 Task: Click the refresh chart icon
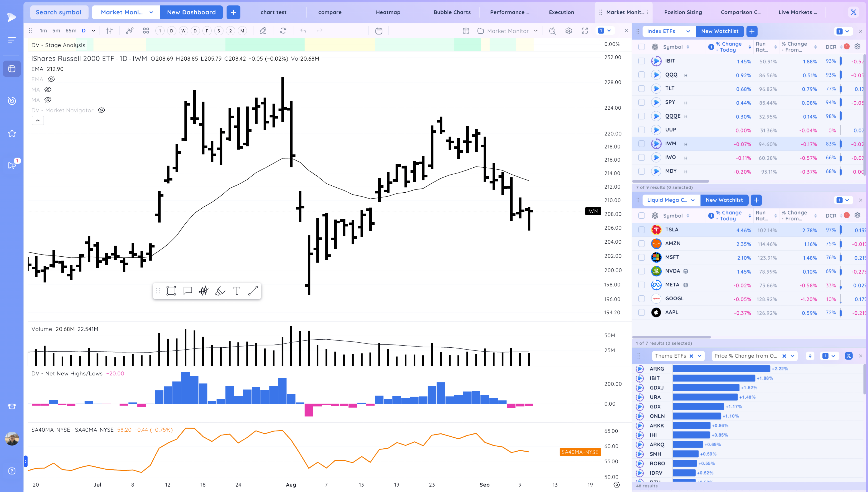coord(283,31)
